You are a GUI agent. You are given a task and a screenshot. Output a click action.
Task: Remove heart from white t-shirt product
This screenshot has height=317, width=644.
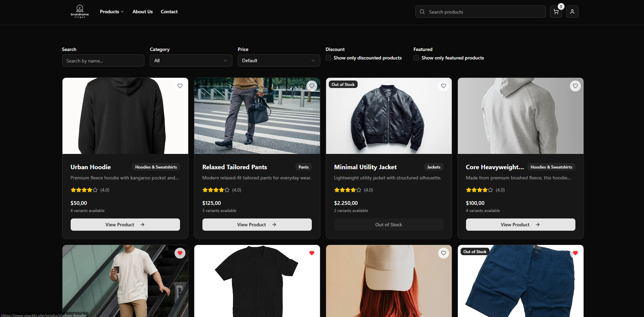pyautogui.click(x=180, y=253)
